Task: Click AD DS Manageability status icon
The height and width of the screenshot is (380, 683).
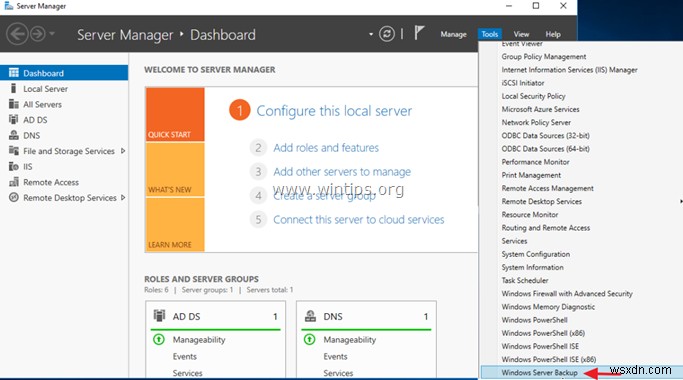Action: (x=159, y=339)
